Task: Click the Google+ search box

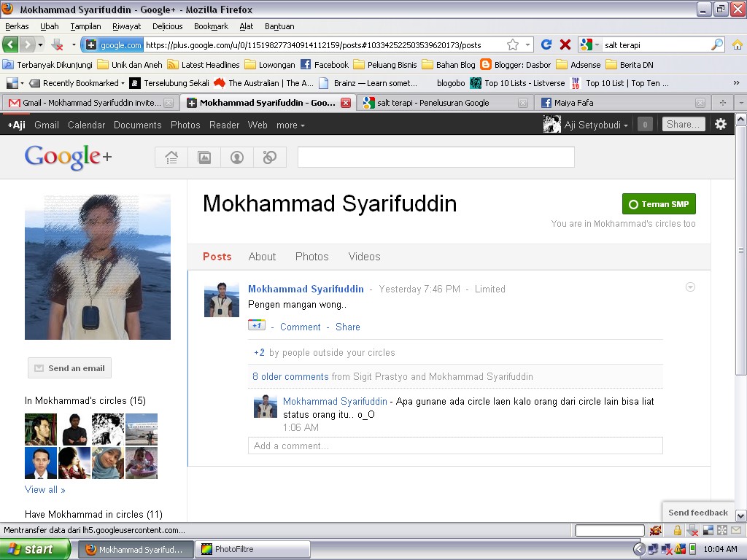Action: click(436, 157)
